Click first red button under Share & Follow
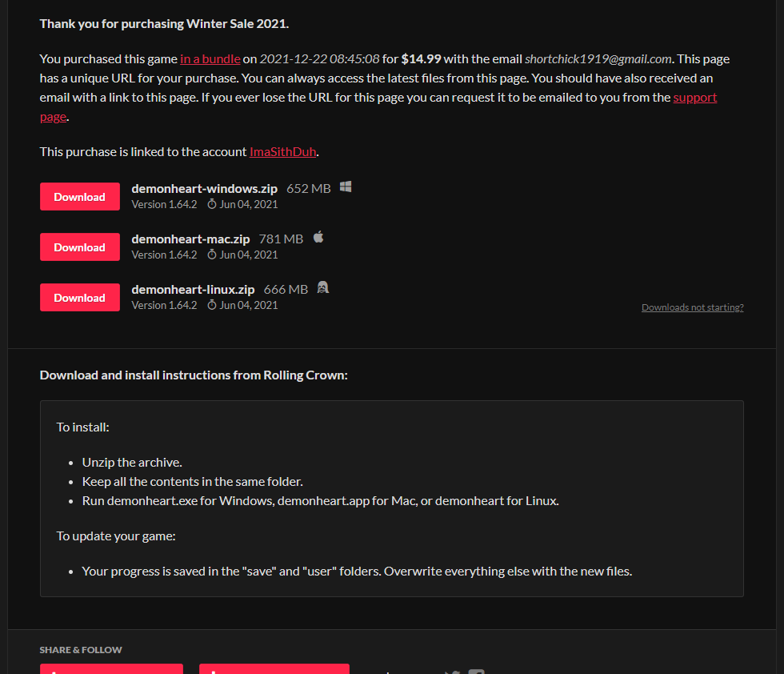Screen dimensions: 784x674 (111, 670)
